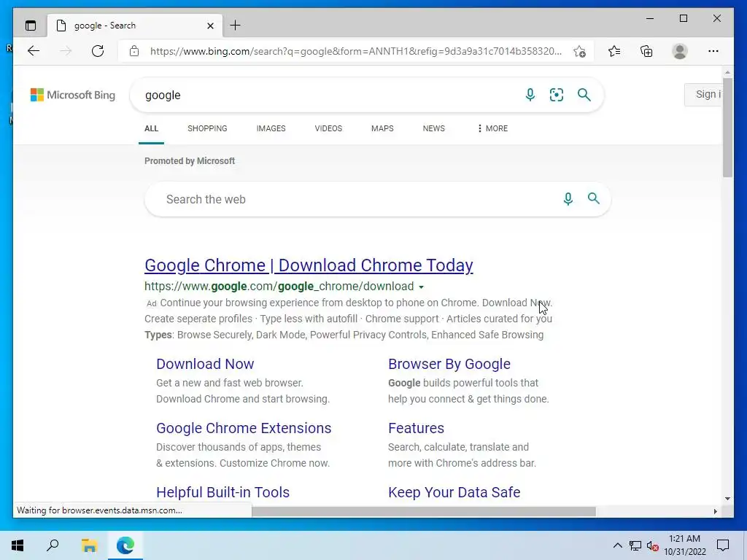Click the Bing magnifier search button
747x560 pixels.
point(584,95)
